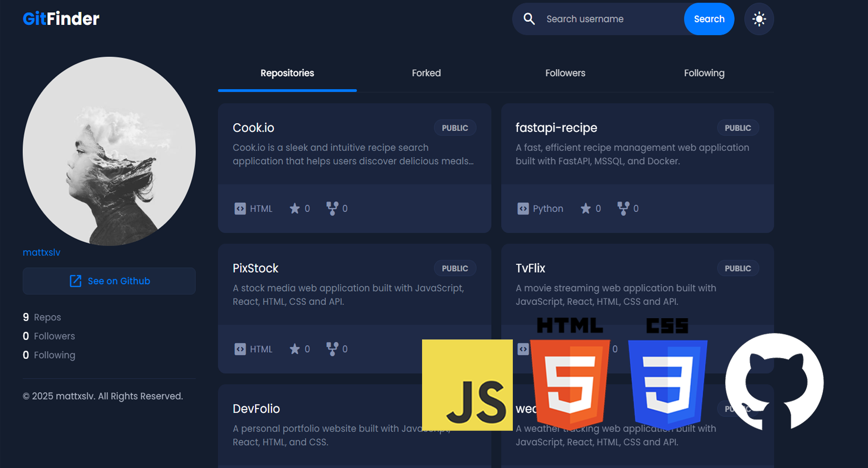Click the star count on PixStock card

(x=307, y=349)
